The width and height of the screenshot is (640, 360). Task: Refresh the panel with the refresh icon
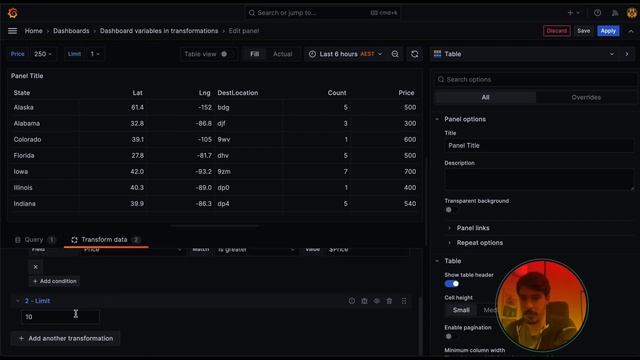tap(414, 54)
